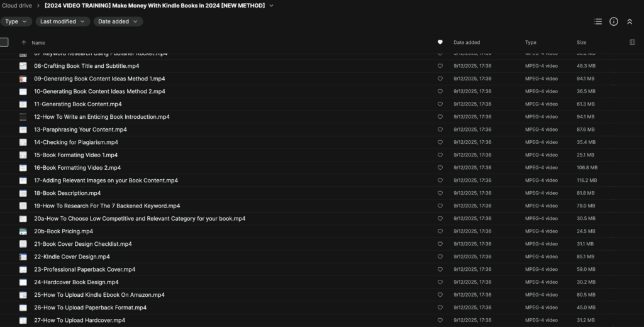This screenshot has width=644, height=327.
Task: Click the sort arrow beside Name
Action: coord(24,43)
